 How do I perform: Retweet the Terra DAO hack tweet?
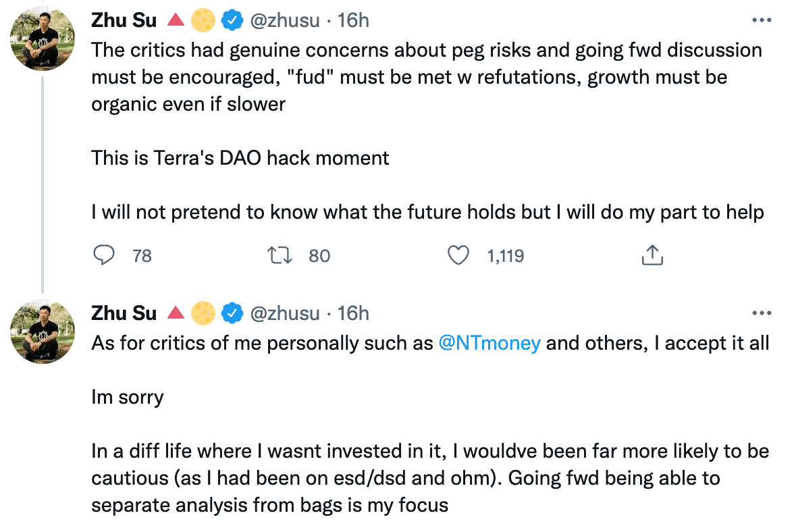tap(277, 255)
